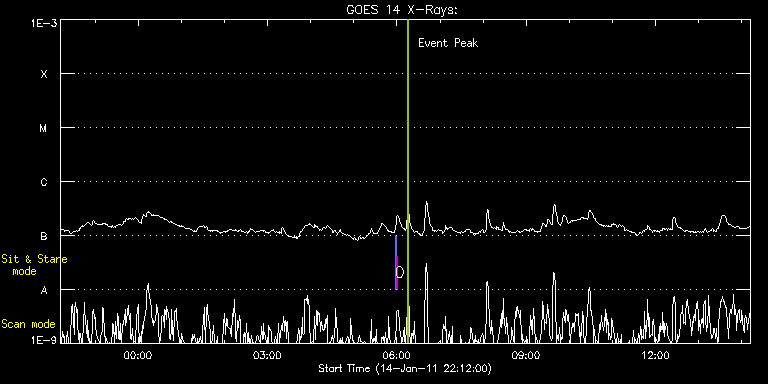Click the A class axis label

pos(44,290)
